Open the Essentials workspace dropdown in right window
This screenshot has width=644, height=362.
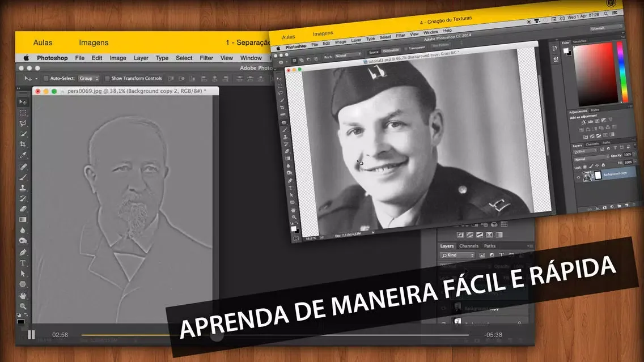(605, 28)
